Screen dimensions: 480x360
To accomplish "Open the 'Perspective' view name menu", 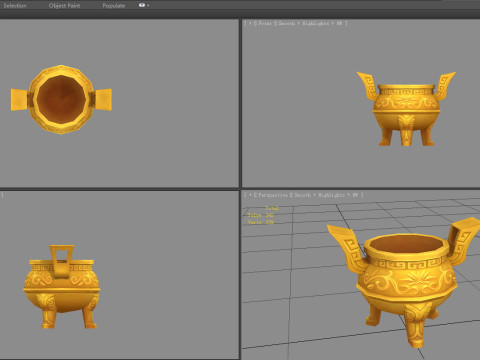I will [273, 195].
